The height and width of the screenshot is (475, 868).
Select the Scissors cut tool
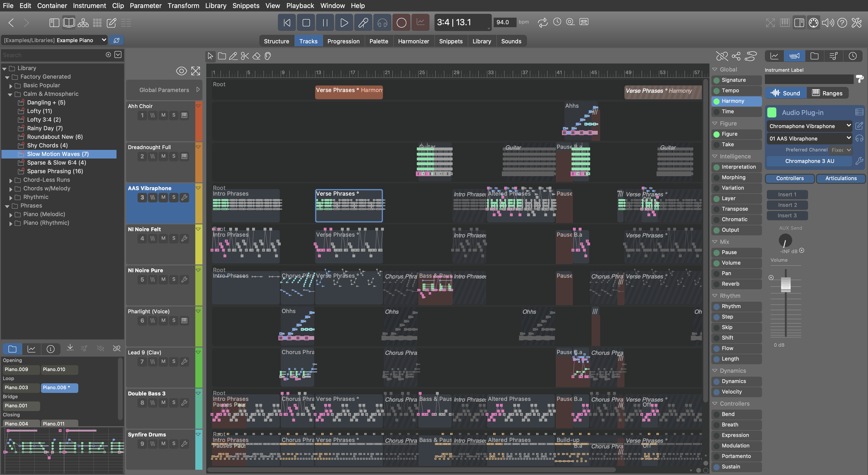245,56
